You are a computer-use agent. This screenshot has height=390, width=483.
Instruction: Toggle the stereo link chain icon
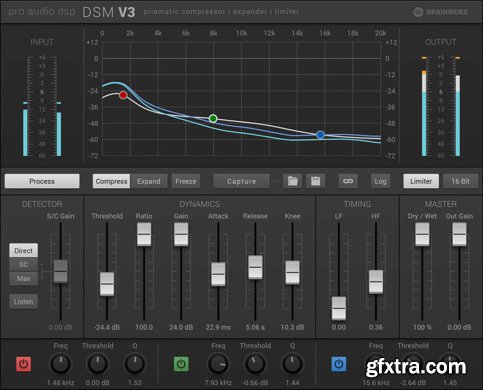pos(348,181)
